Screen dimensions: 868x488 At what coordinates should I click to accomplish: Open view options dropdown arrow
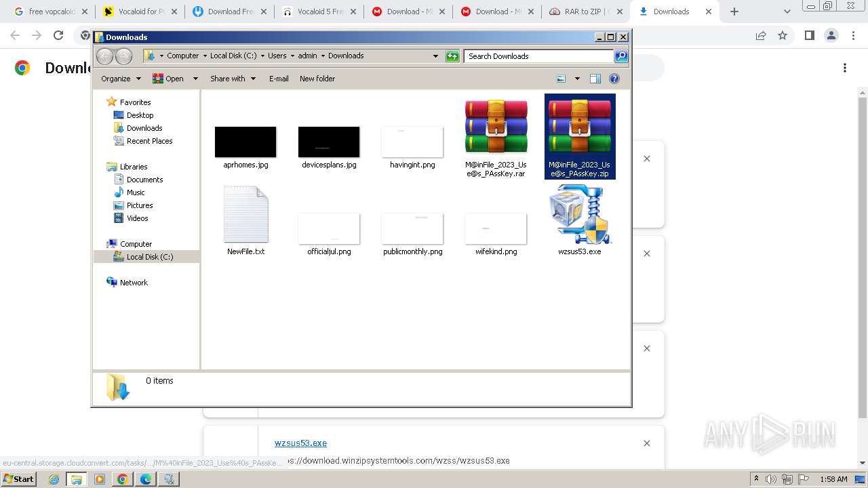pyautogui.click(x=577, y=79)
